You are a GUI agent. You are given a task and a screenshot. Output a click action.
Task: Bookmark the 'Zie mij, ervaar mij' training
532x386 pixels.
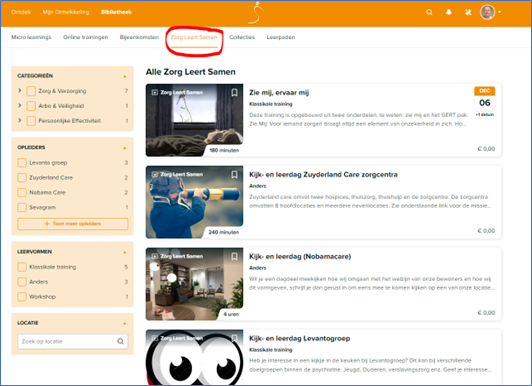click(234, 92)
